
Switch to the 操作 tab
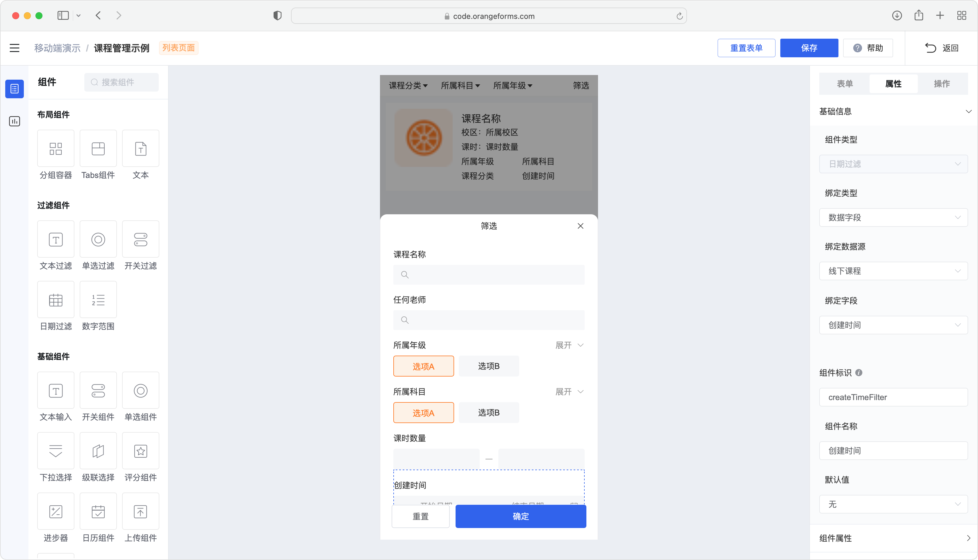tap(943, 83)
